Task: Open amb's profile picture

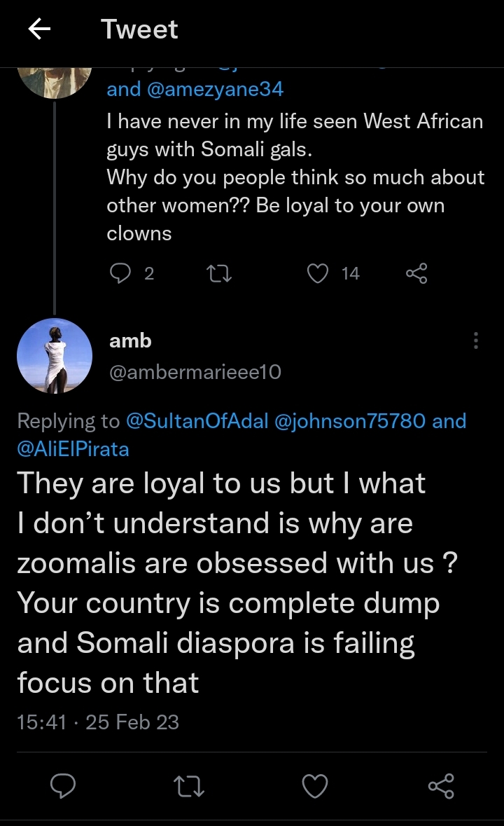Action: coord(55,356)
